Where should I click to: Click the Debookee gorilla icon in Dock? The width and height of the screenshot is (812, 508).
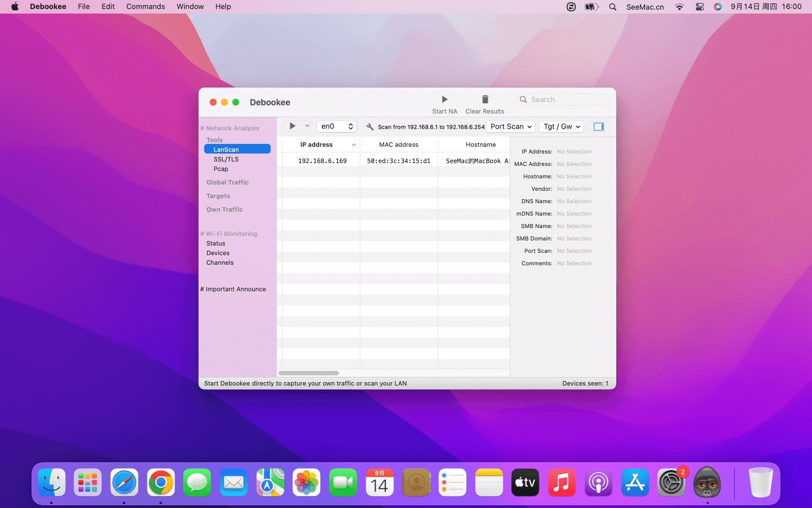[707, 483]
